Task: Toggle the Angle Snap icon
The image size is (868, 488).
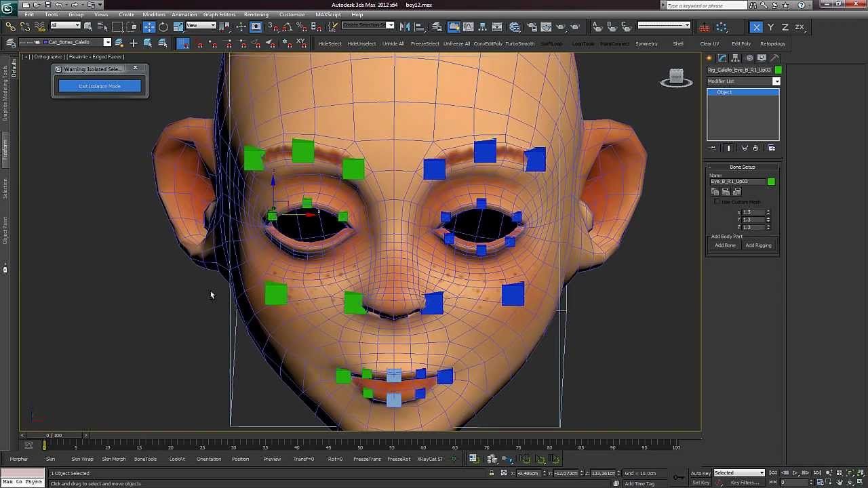Action: tap(287, 27)
